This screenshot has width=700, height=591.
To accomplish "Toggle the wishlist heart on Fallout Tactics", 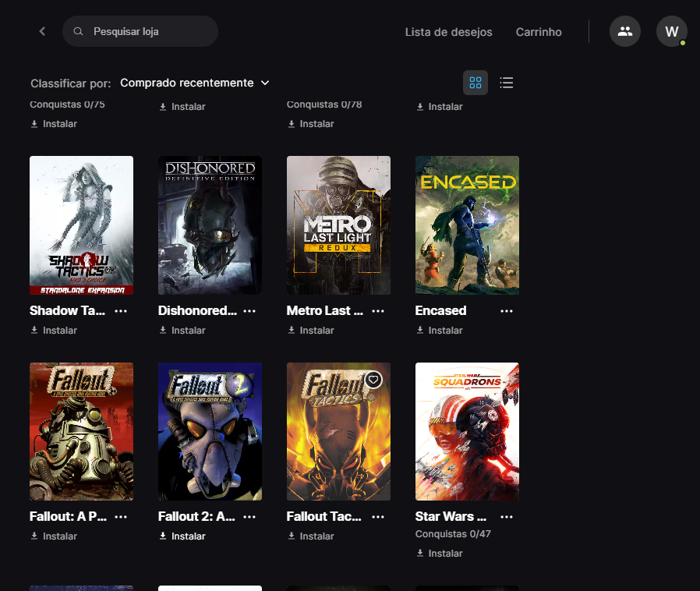I will tap(373, 380).
